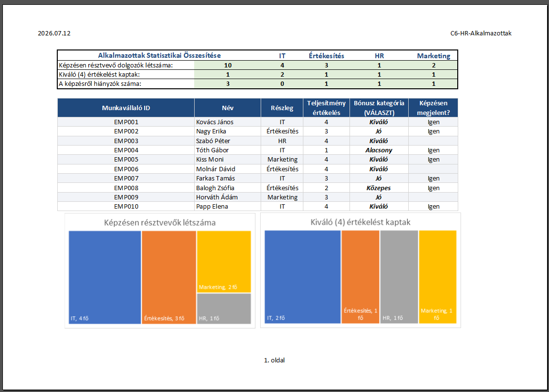Select the Közepes bonus category cell
The image size is (549, 392).
379,188
